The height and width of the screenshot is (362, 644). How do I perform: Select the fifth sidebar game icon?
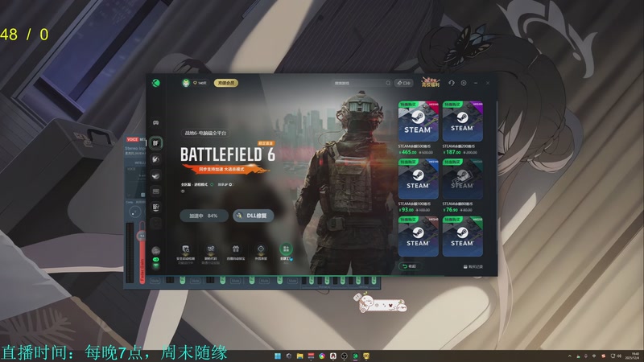click(155, 191)
